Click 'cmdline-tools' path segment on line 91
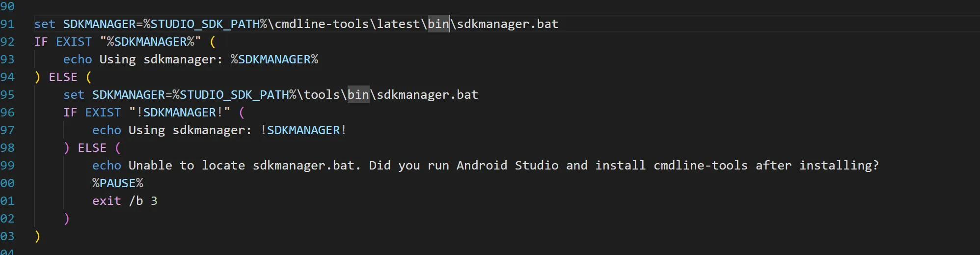 point(322,24)
